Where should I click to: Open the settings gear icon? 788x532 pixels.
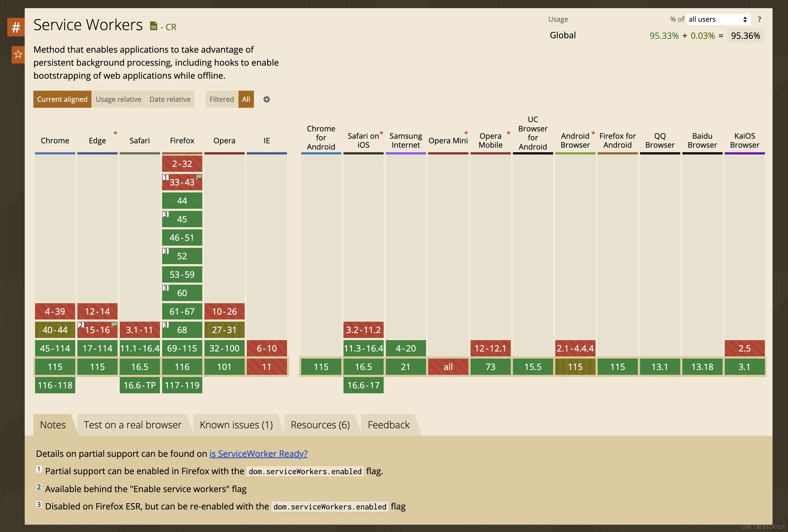tap(266, 99)
